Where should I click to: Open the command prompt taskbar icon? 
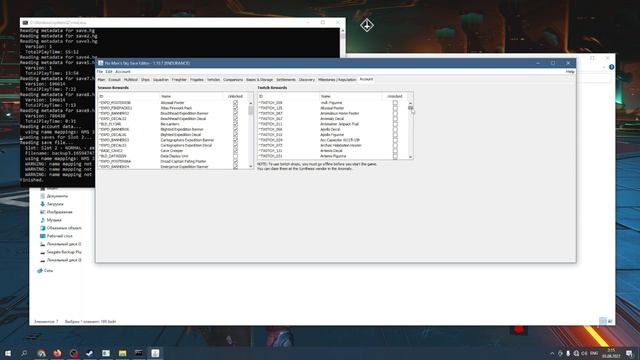click(x=139, y=353)
